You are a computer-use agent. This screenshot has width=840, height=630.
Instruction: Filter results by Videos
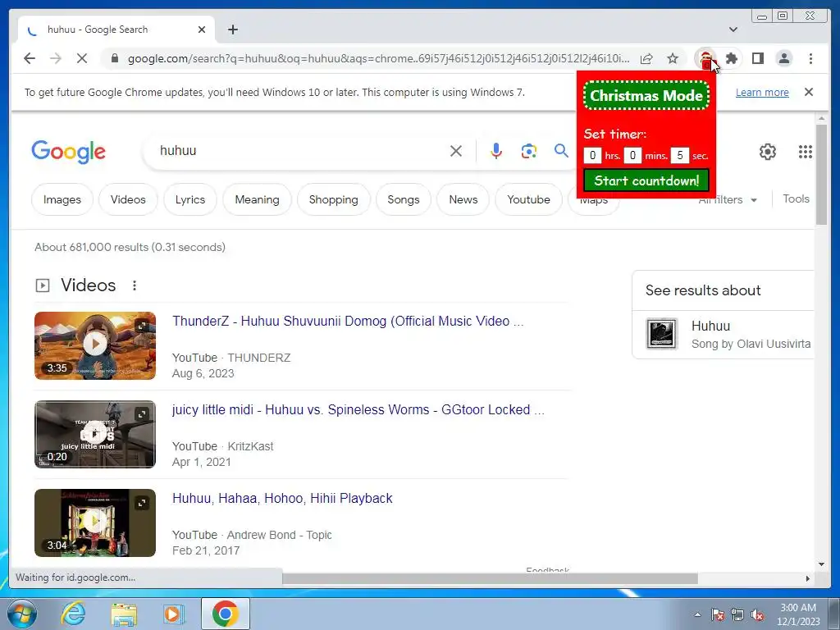(128, 199)
